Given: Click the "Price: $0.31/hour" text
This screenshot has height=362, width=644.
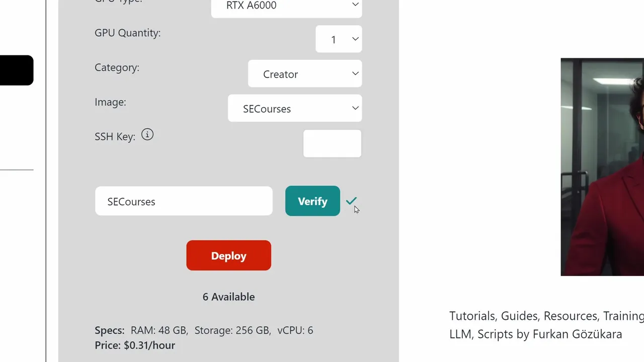Looking at the screenshot, I should (135, 345).
